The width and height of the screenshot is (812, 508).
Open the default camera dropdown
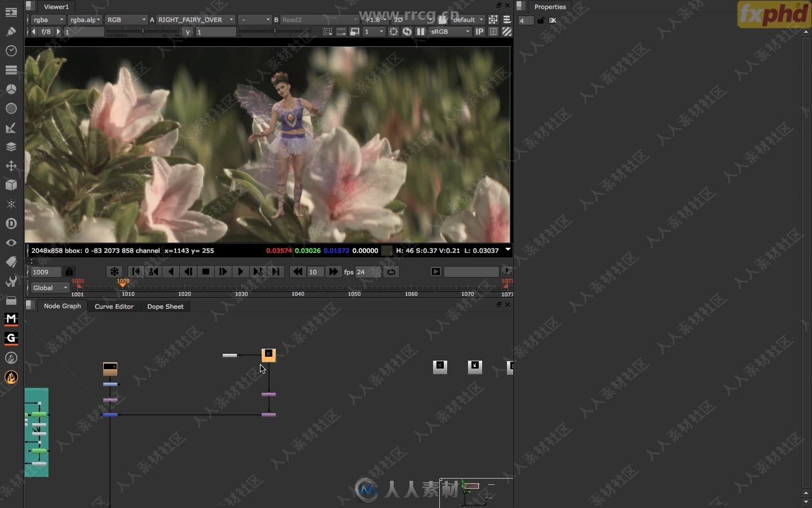click(467, 20)
